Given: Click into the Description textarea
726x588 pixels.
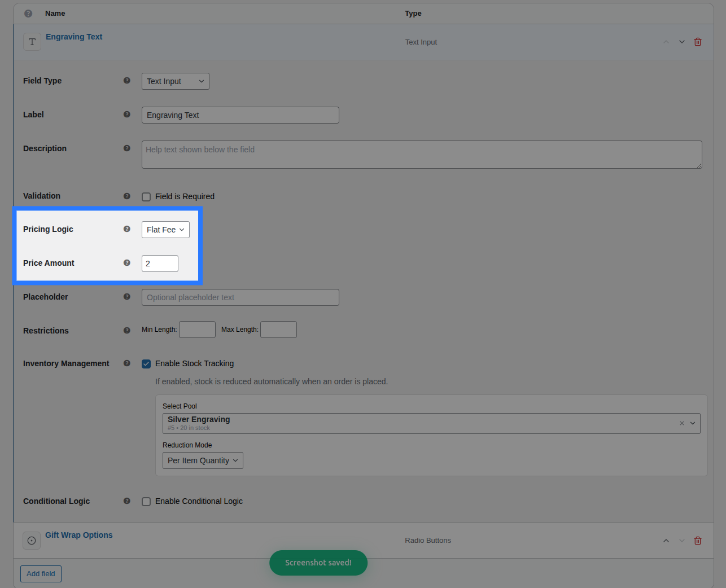Looking at the screenshot, I should tap(422, 155).
